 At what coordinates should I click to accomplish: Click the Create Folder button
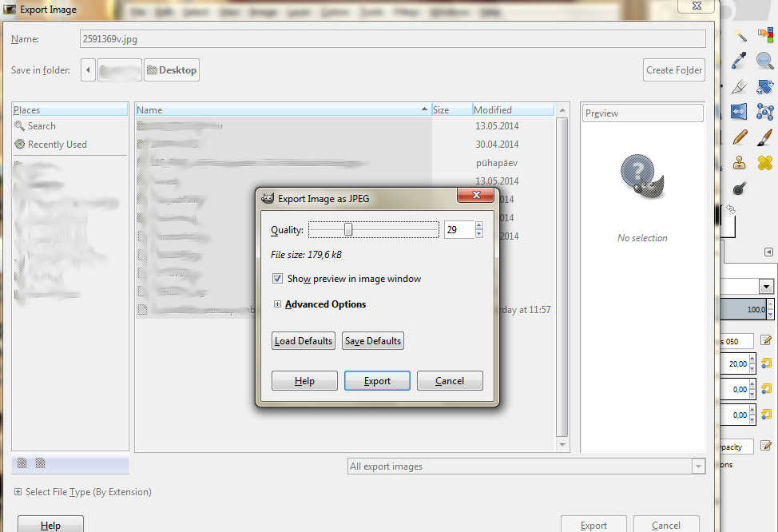674,70
